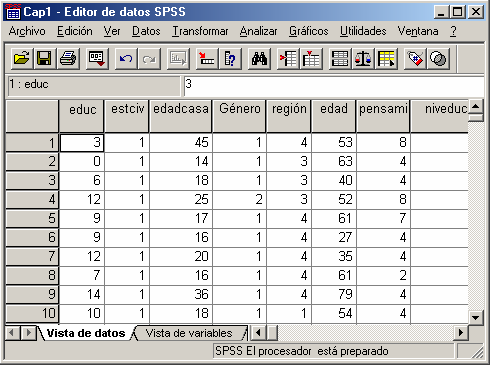Click the Go to Case icon
The width and height of the screenshot is (490, 365).
[207, 59]
